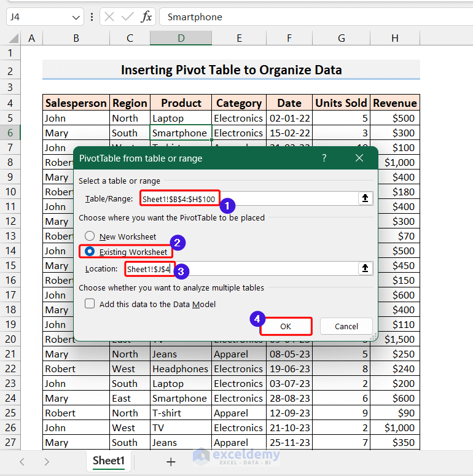The image size is (473, 476).
Task: Click the formula bar Cancel X icon
Action: (x=109, y=17)
